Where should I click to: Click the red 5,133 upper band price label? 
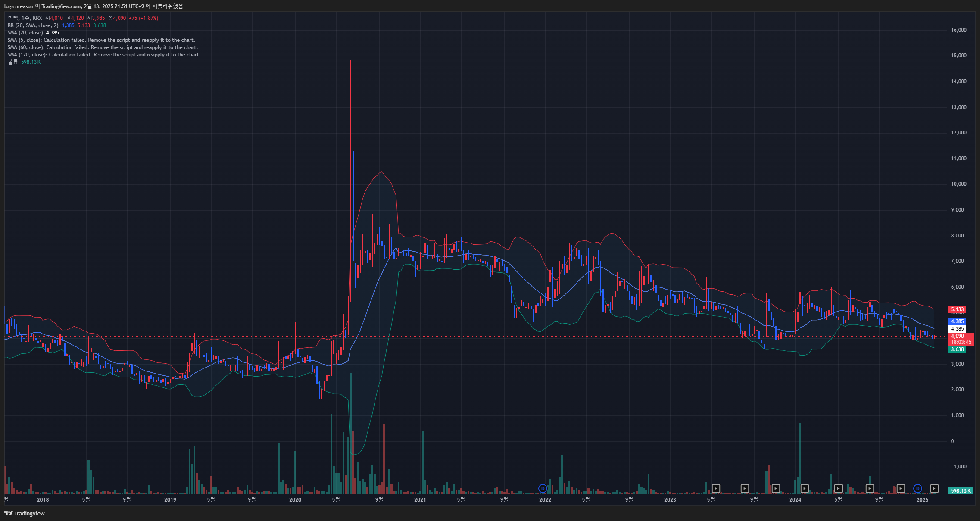(957, 309)
